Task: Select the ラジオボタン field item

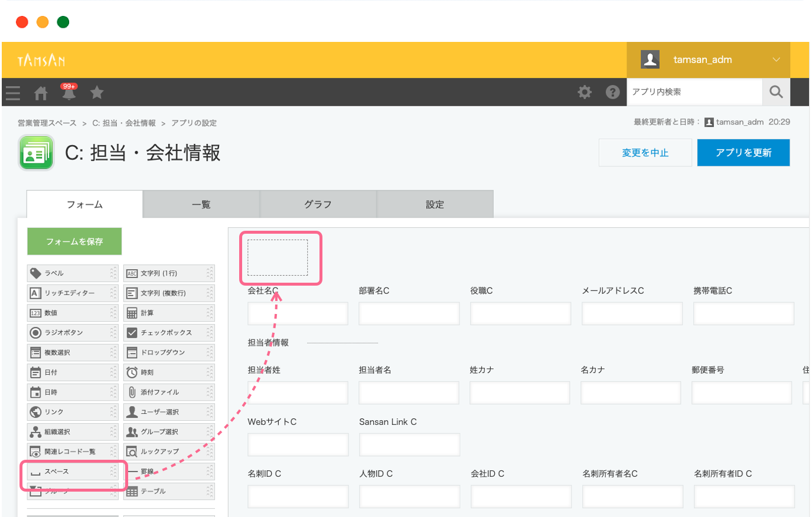Action: [72, 333]
